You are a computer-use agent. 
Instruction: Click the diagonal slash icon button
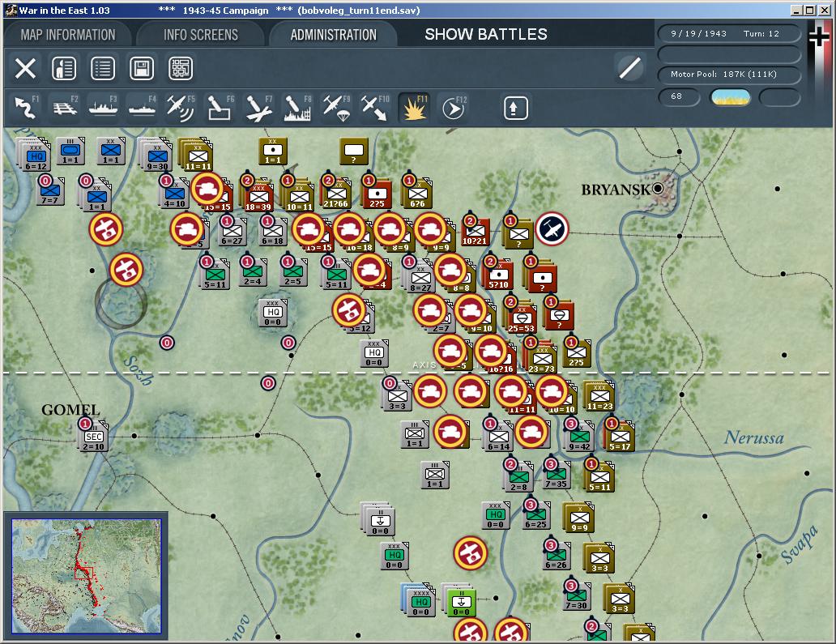tap(629, 68)
